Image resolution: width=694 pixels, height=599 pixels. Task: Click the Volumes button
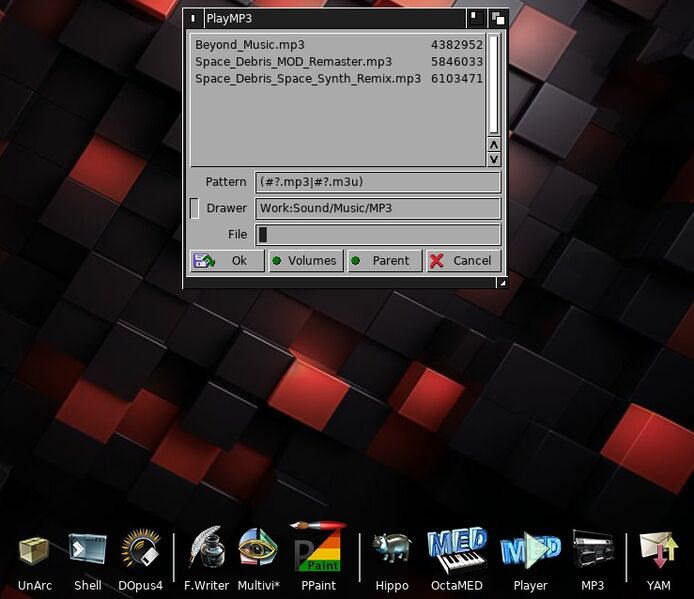tap(305, 261)
